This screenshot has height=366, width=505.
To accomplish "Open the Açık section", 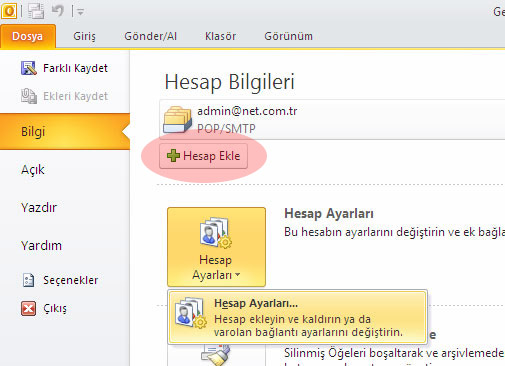I will coord(33,170).
